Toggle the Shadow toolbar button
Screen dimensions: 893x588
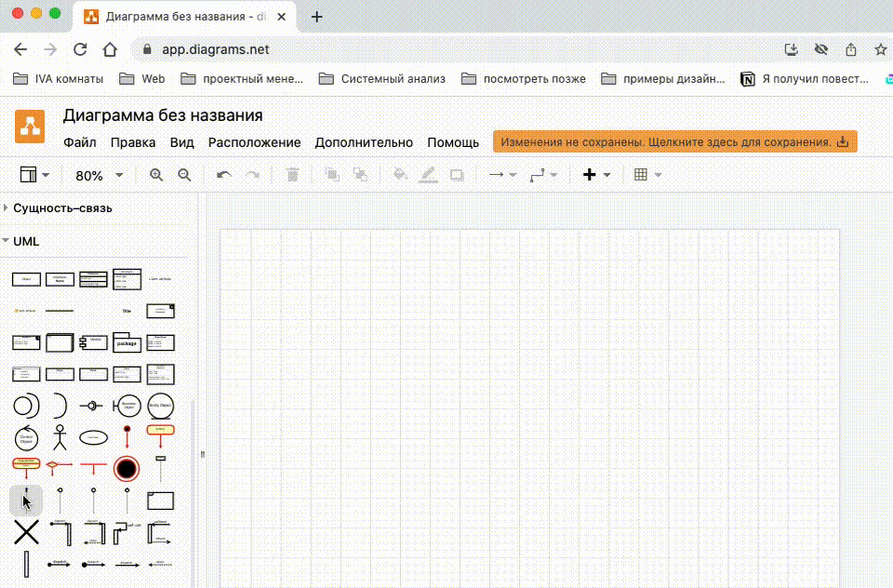point(457,175)
